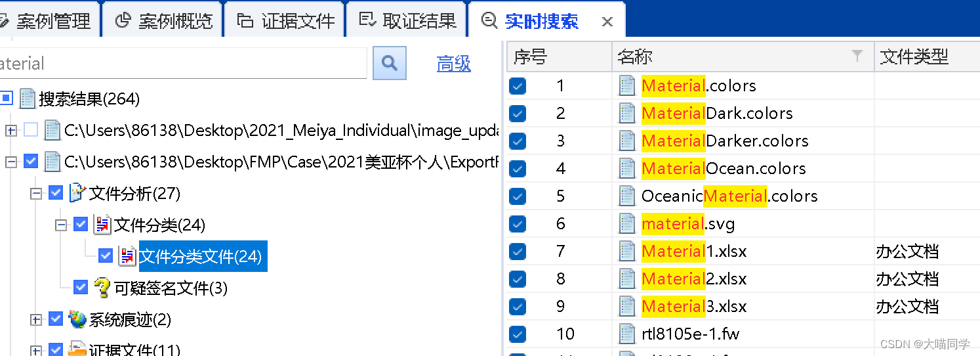Image resolution: width=980 pixels, height=356 pixels.
Task: Collapse the 文件分类(24) node
Action: tap(61, 225)
